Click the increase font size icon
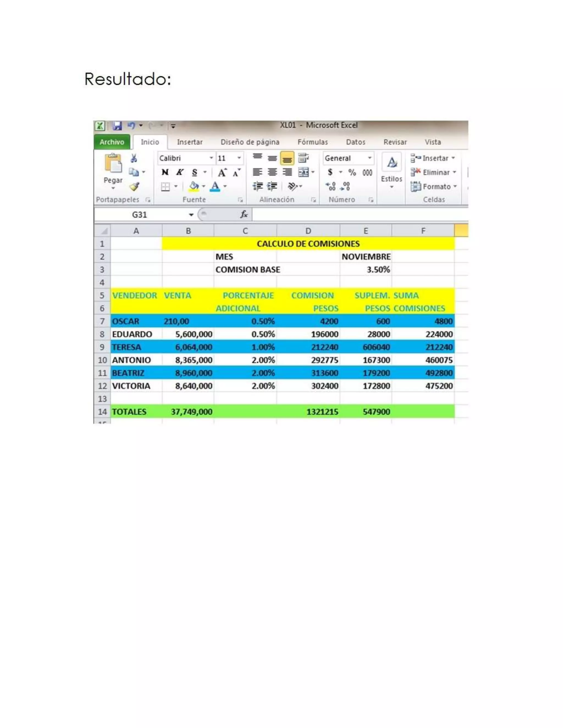Viewport: 563px width, 728px height. [x=222, y=172]
